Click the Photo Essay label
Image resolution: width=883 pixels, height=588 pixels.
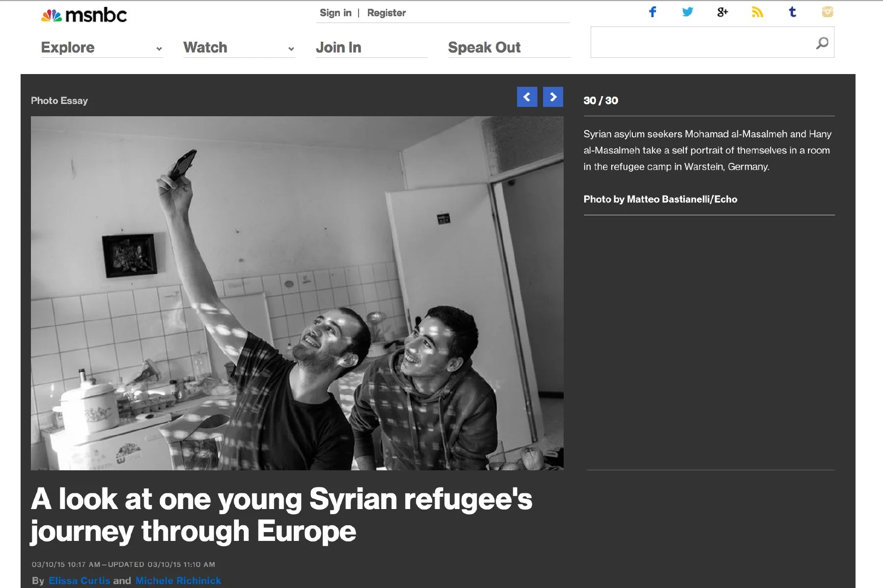(59, 101)
